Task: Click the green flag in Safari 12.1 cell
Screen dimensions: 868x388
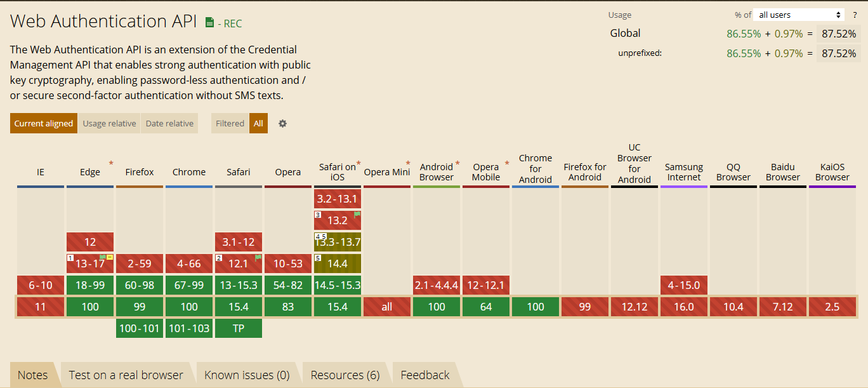Action: coord(258,258)
